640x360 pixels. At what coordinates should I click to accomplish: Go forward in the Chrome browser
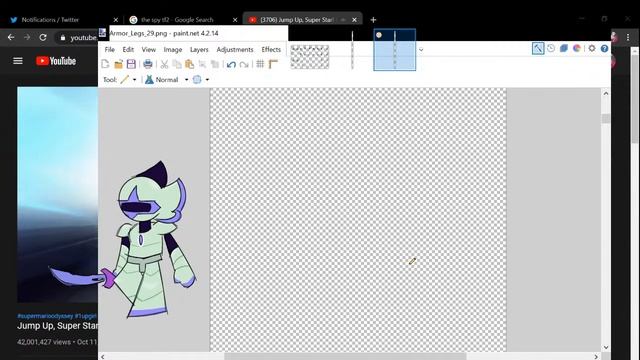tap(27, 37)
